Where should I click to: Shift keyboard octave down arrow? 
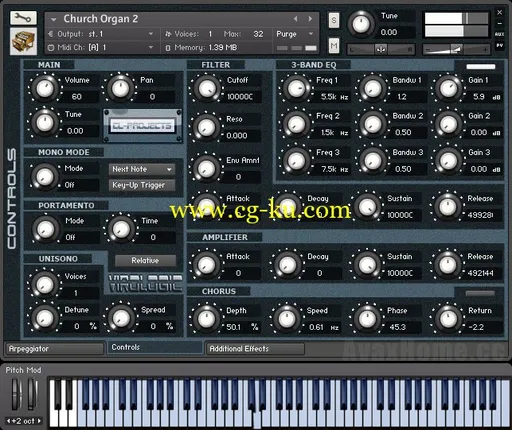(8, 421)
